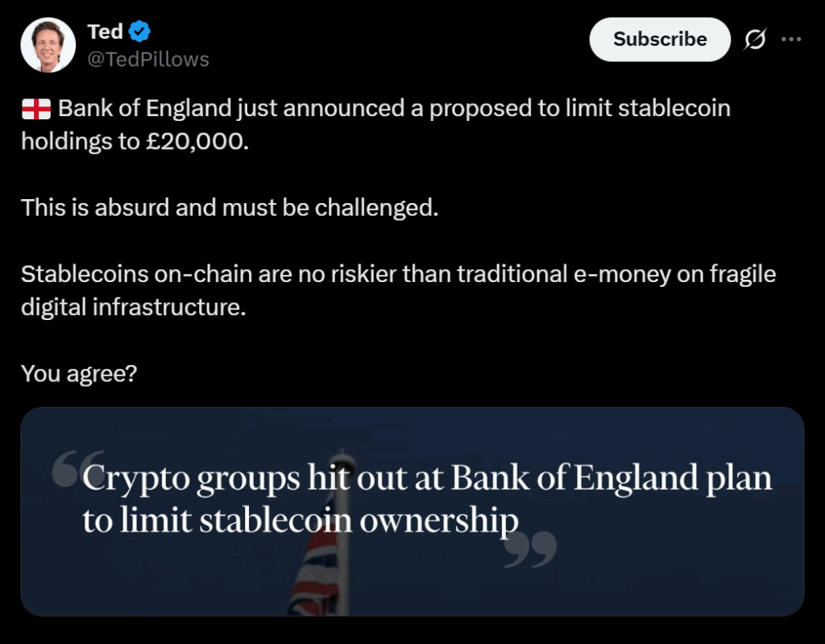The height and width of the screenshot is (644, 825).
Task: Click the Union Jack flag in the article image
Action: coord(313,579)
